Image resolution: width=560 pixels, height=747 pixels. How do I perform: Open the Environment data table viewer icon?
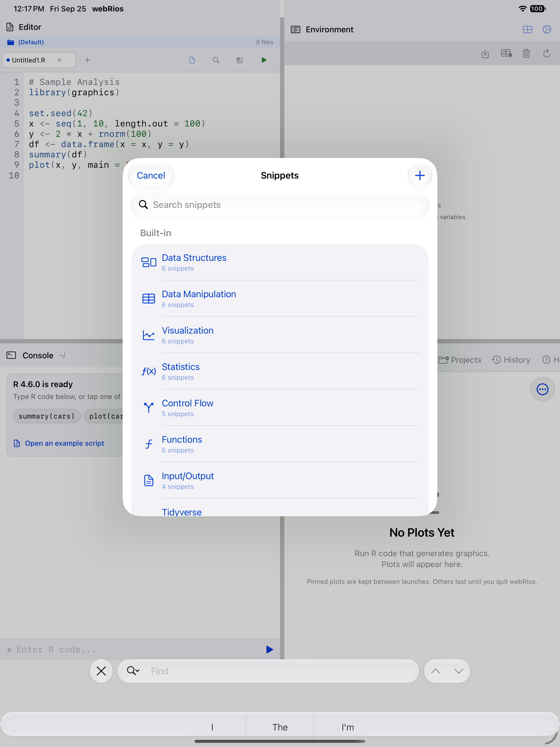click(506, 53)
